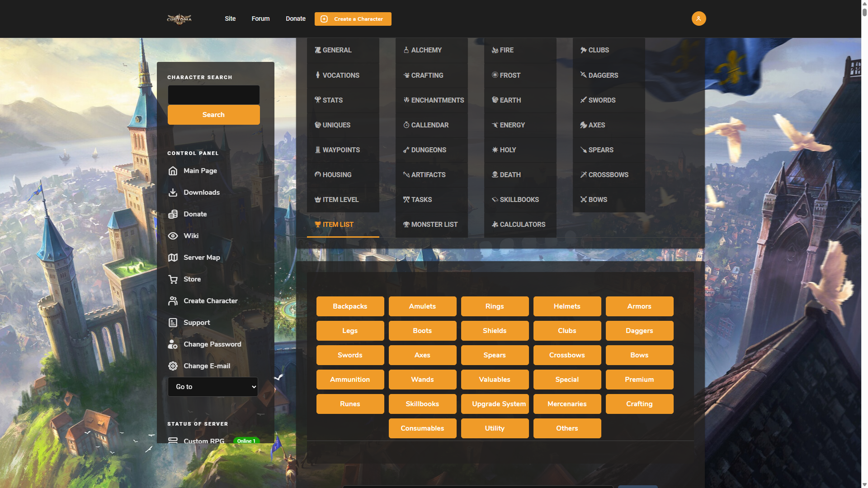Click the trophy icon beside ITEM LIST
Screen dimensions: 868x488
pyautogui.click(x=318, y=225)
